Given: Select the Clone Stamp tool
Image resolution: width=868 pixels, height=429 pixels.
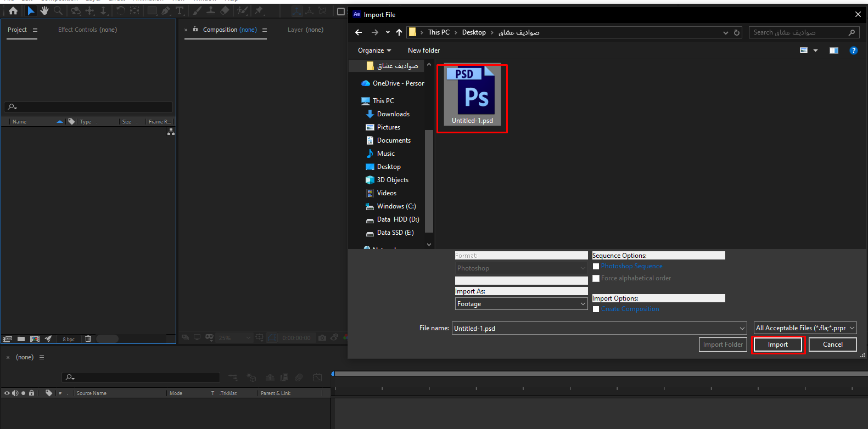Looking at the screenshot, I should tap(211, 10).
